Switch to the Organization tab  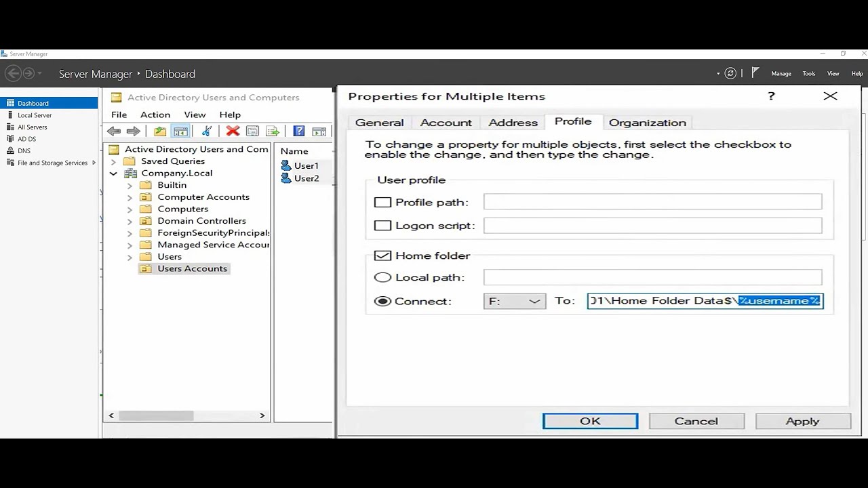click(x=648, y=123)
